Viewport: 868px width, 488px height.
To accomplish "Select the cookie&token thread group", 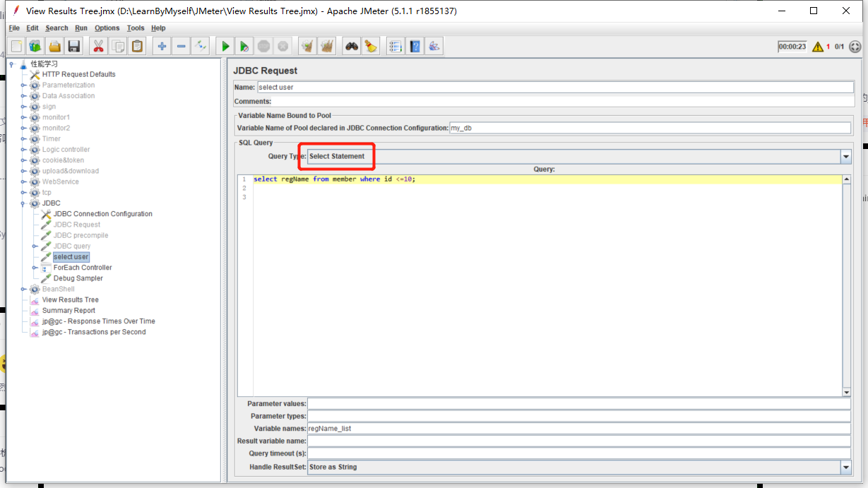I will [x=63, y=160].
